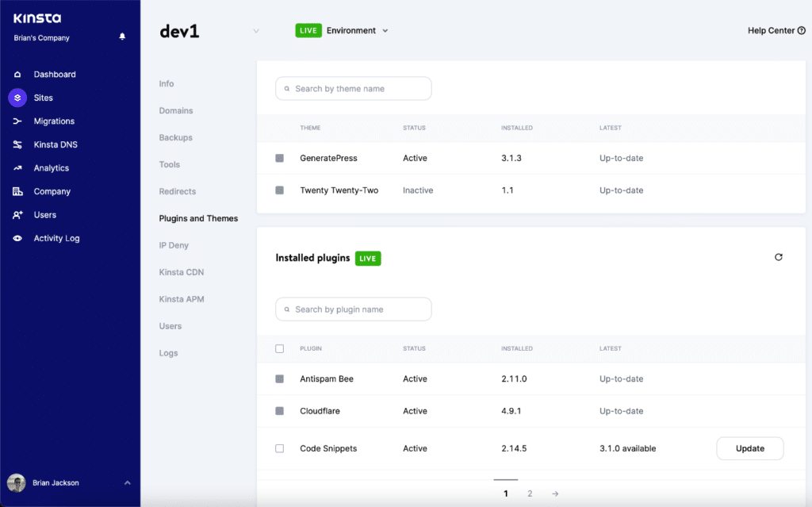Click the Migrations sidebar label

54,121
